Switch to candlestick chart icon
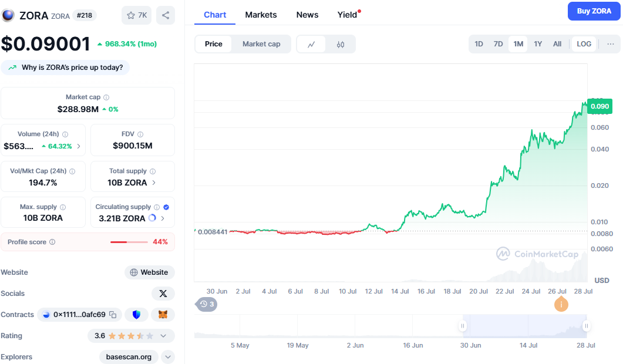The image size is (623, 364). tap(341, 44)
